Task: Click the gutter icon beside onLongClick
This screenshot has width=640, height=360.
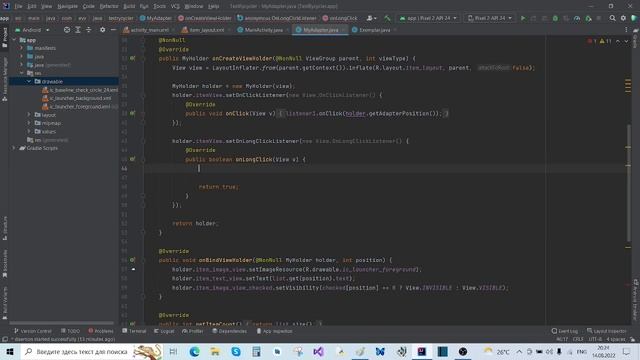Action: click(133, 159)
